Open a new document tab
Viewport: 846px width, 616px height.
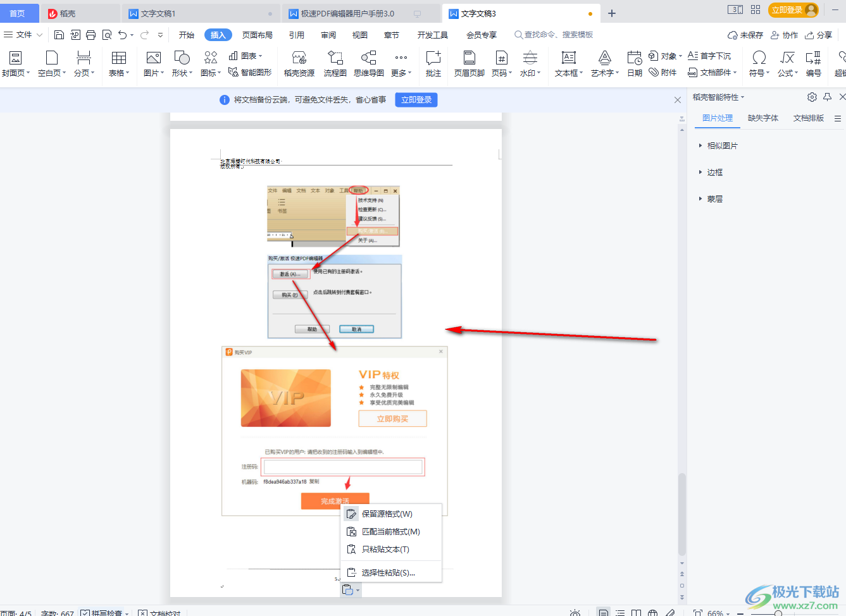(612, 13)
